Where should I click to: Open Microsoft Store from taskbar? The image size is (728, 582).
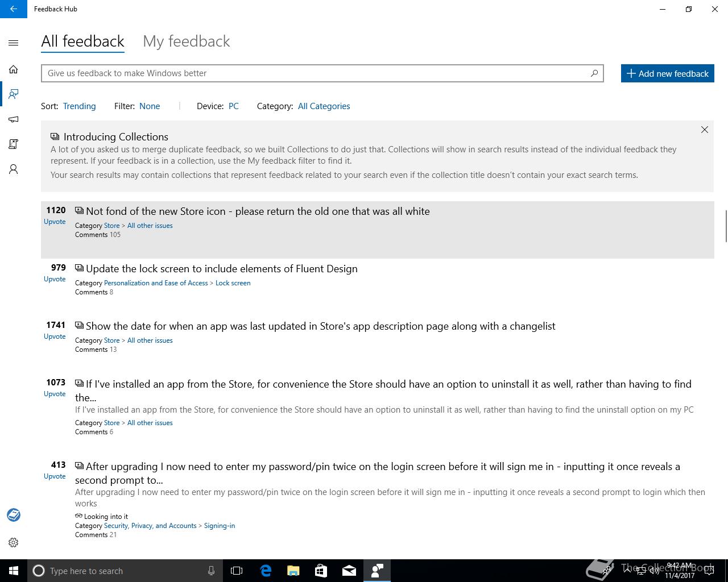(321, 571)
